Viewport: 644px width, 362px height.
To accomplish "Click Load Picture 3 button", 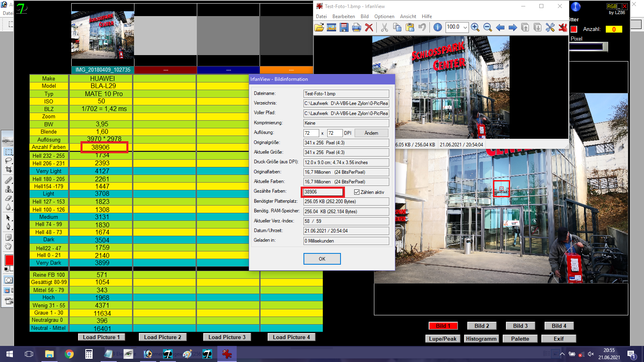I will click(x=227, y=337).
